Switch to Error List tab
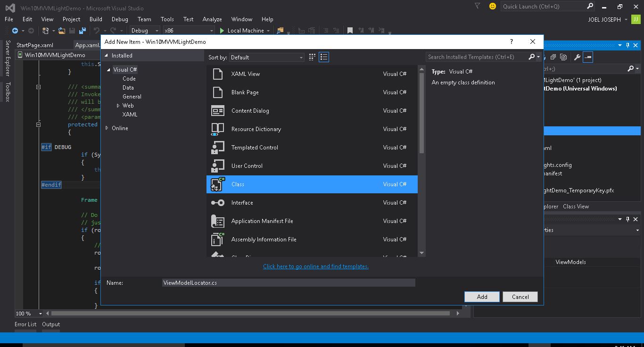Image resolution: width=644 pixels, height=347 pixels. pos(25,324)
